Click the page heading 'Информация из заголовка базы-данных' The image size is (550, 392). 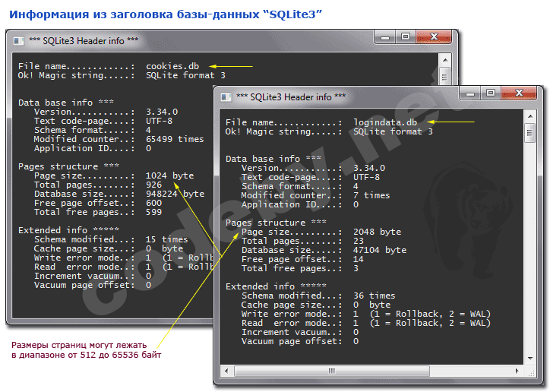click(x=134, y=14)
